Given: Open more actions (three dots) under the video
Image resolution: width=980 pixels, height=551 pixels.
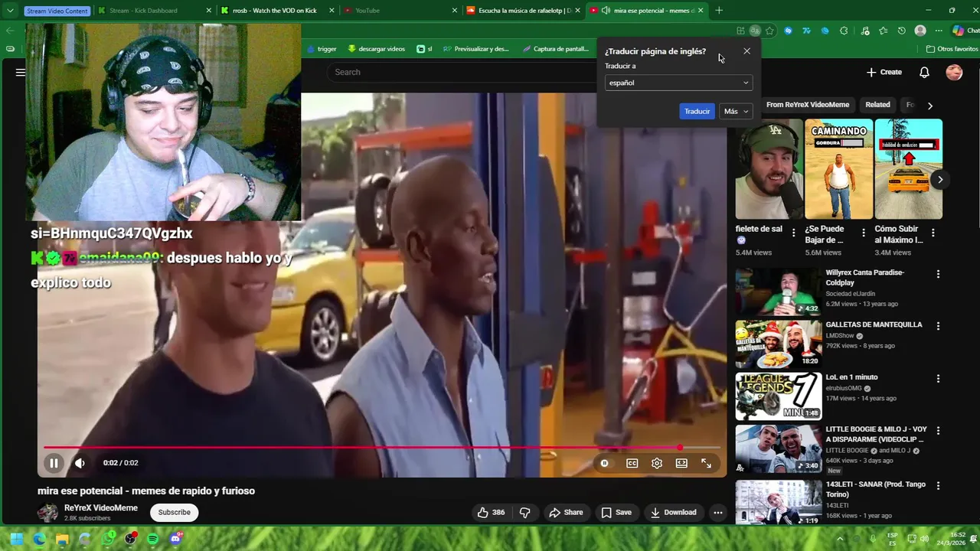Looking at the screenshot, I should pos(717,513).
